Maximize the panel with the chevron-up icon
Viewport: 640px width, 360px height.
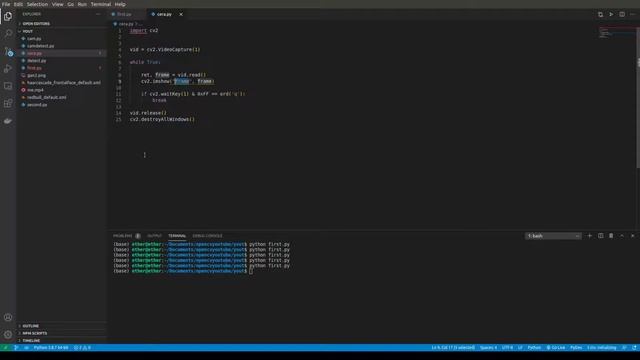point(622,236)
